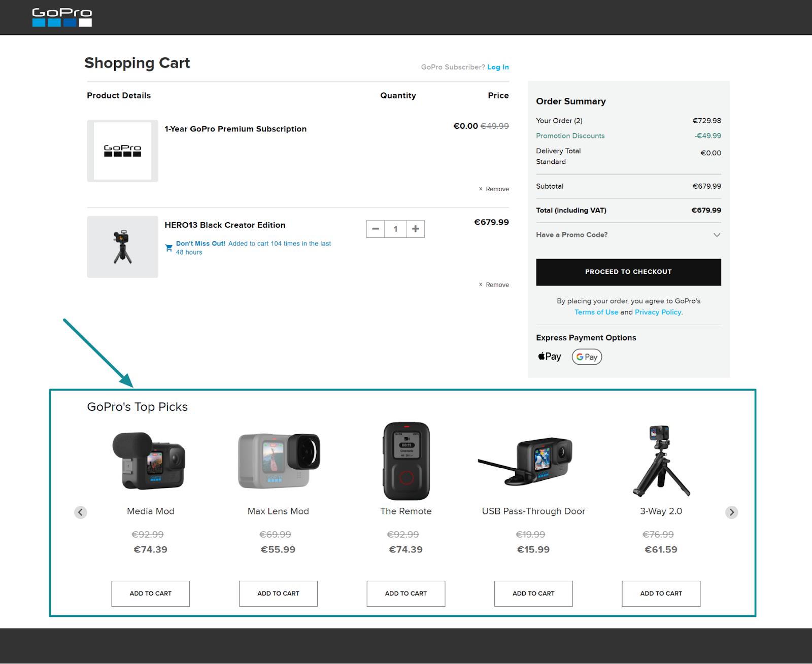The width and height of the screenshot is (812, 664).
Task: Click the Media Mod product name
Action: 151,511
